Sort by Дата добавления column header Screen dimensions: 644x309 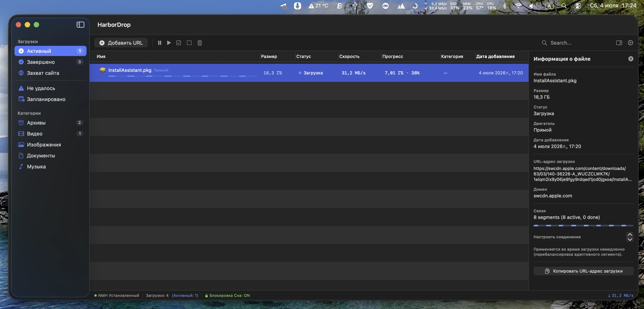tap(495, 57)
